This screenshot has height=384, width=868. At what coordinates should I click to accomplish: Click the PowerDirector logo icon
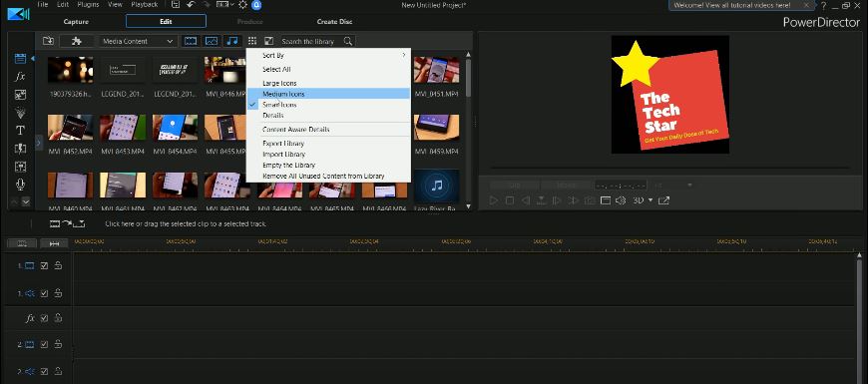coord(18,13)
